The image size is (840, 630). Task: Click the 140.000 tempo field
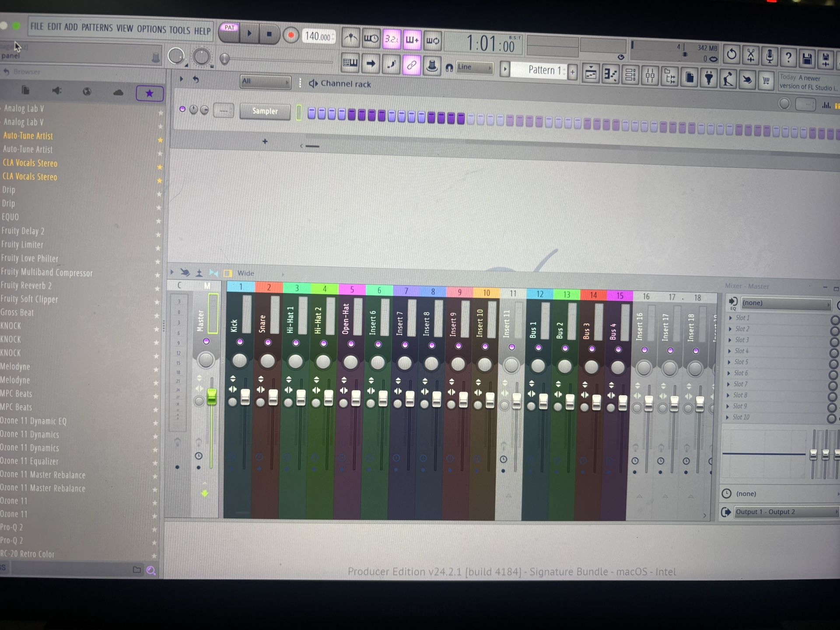pos(318,37)
